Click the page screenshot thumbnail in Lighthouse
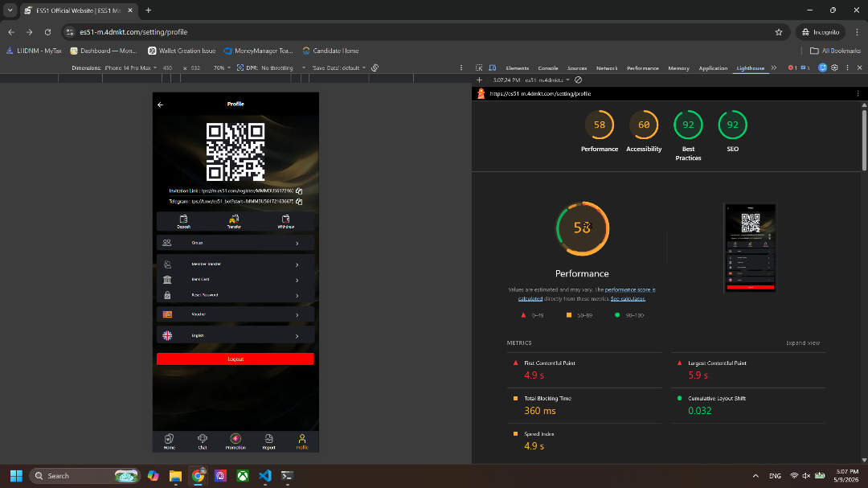868x488 pixels. [750, 248]
